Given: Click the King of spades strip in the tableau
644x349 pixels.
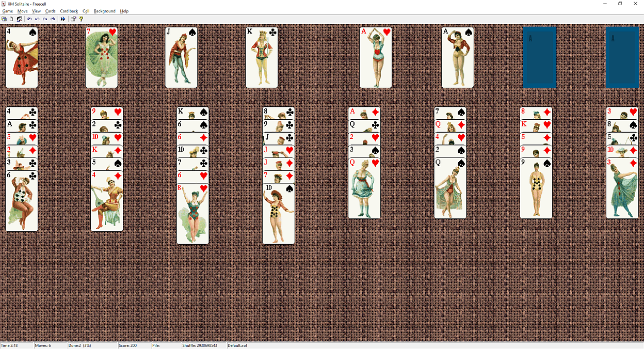Looking at the screenshot, I should pos(193,113).
